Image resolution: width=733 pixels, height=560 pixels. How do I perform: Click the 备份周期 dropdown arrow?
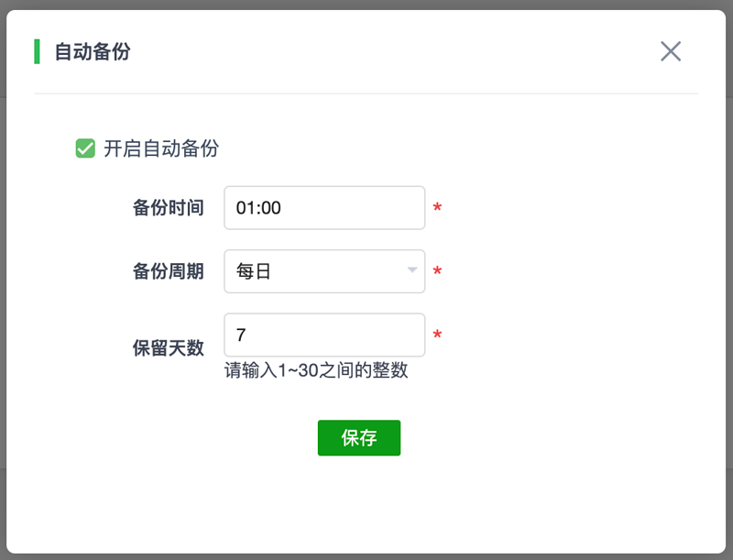coord(412,271)
